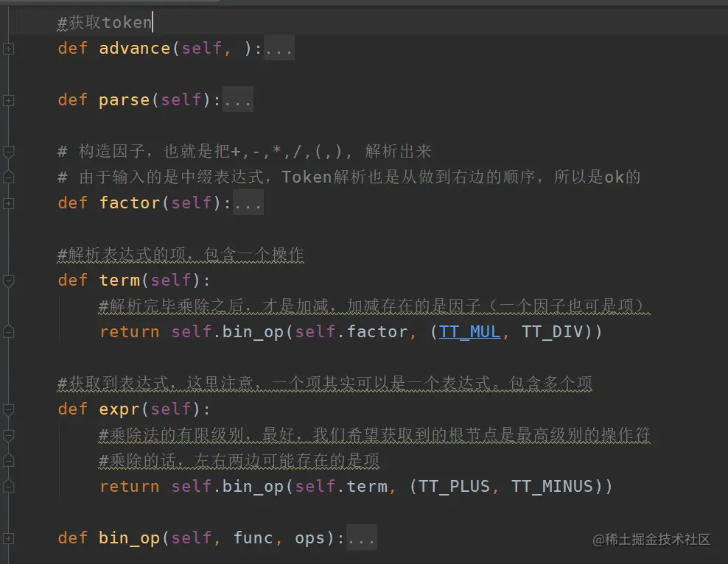This screenshot has width=728, height=564.
Task: Click the TT_DIV constant
Action: (552, 332)
